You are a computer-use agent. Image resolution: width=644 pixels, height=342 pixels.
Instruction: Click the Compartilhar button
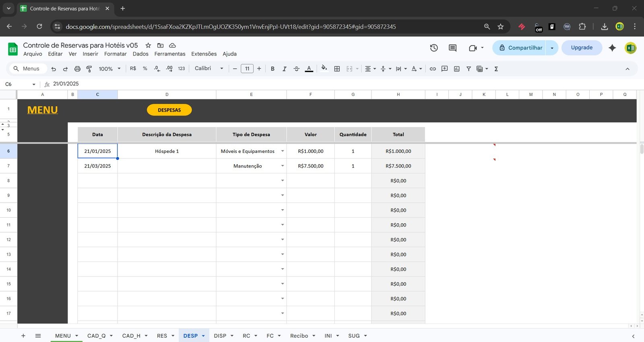coord(520,48)
